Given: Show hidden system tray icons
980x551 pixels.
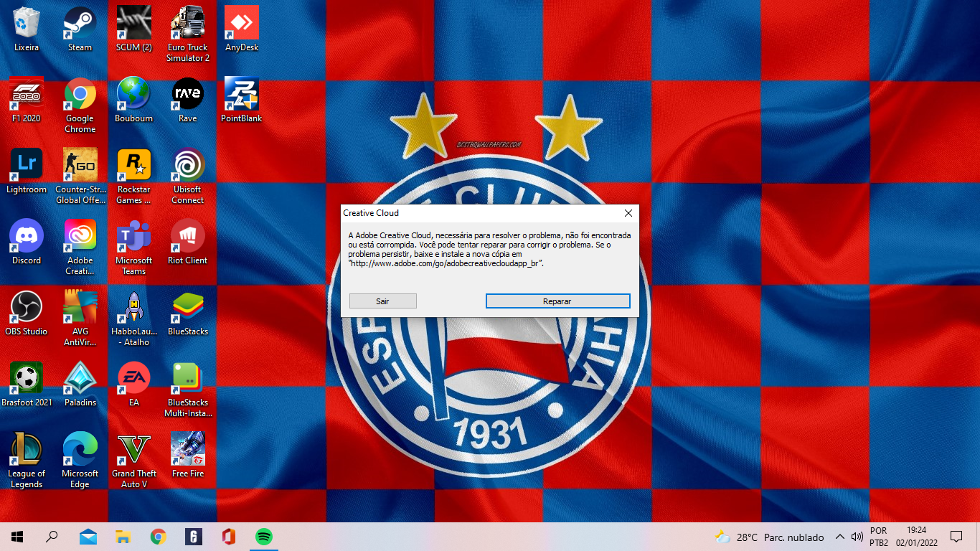Looking at the screenshot, I should click(839, 537).
